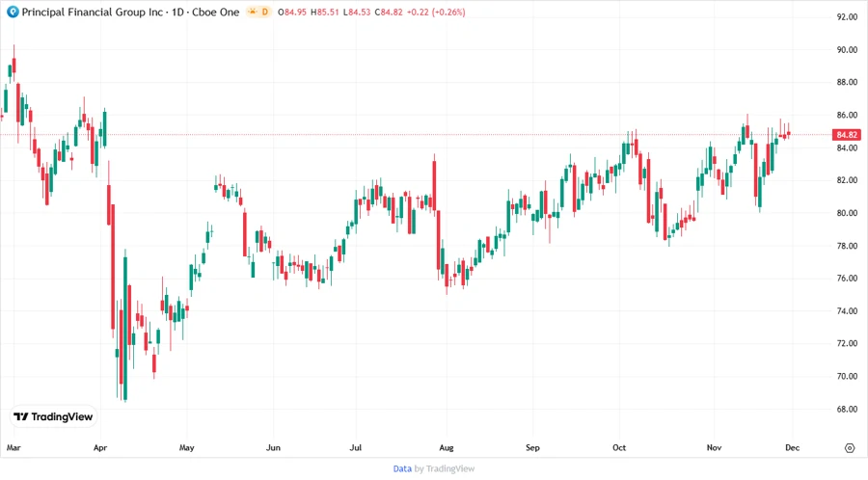Click the Apr label on time axis
The image size is (868, 480).
point(100,448)
